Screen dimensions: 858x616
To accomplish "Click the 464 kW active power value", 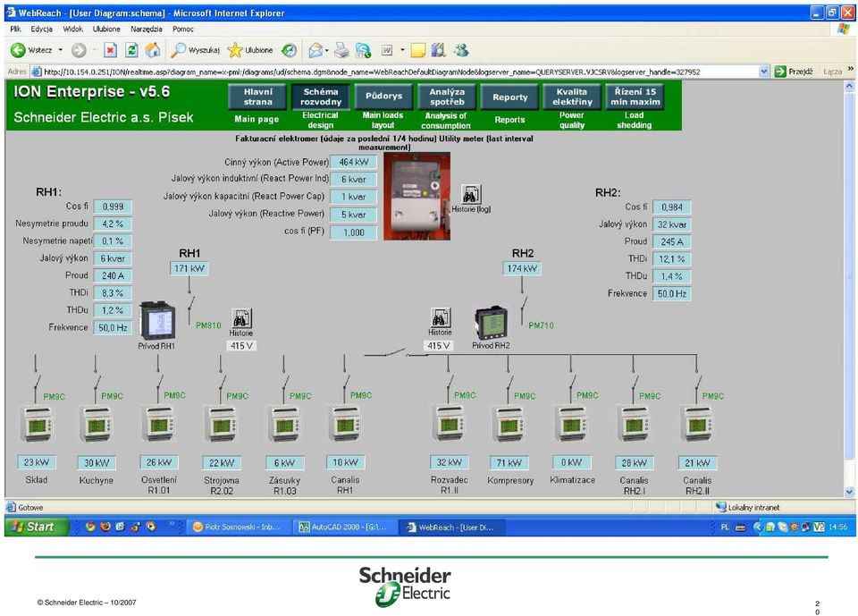I will (354, 162).
